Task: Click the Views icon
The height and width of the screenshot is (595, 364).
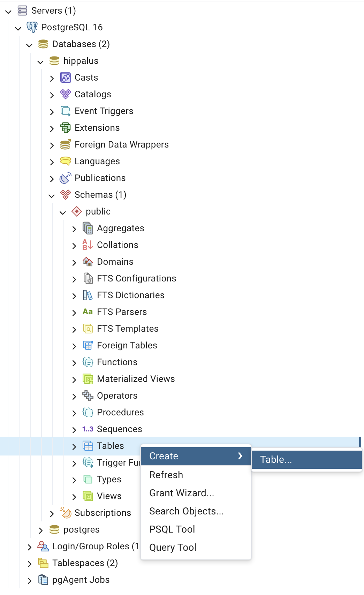Action: pyautogui.click(x=88, y=496)
